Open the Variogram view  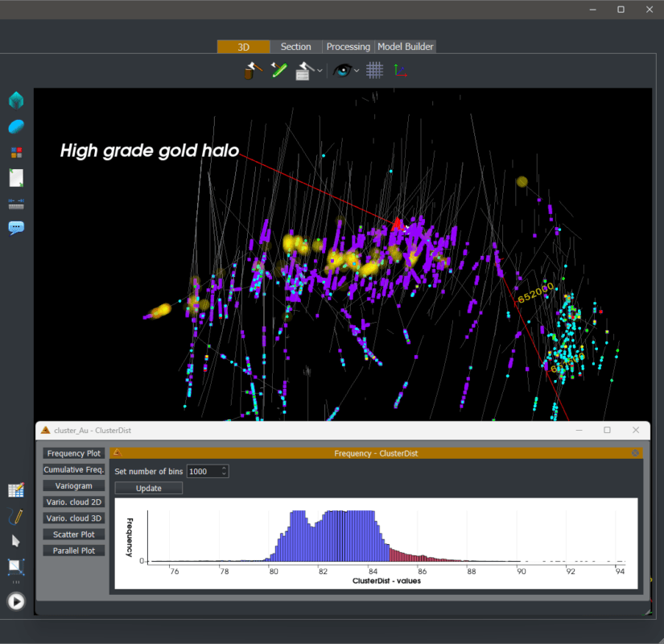[x=73, y=485]
